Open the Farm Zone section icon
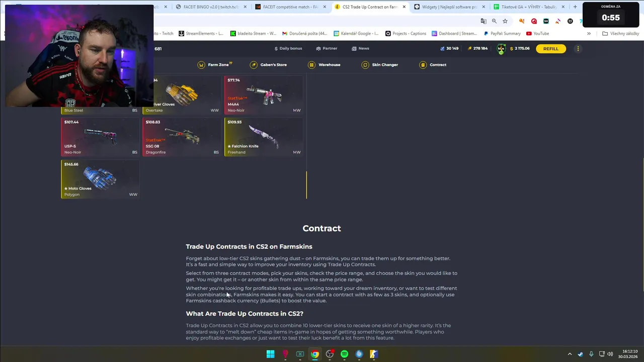Viewport: 644px width, 362px height. (x=201, y=65)
